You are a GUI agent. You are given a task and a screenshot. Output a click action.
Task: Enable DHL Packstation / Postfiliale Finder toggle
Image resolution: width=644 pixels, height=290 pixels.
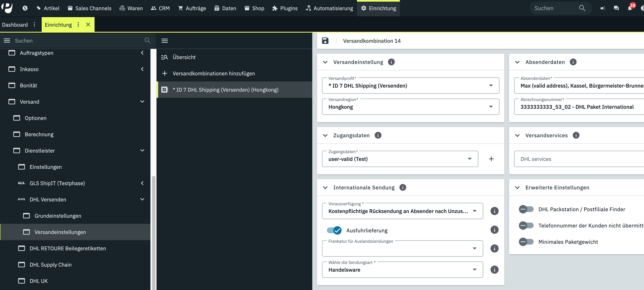(x=526, y=209)
